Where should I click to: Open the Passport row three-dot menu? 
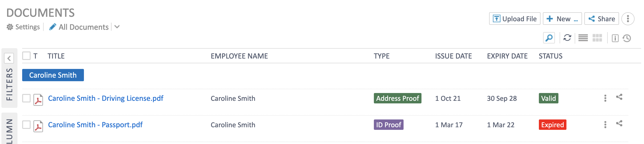[x=605, y=125]
